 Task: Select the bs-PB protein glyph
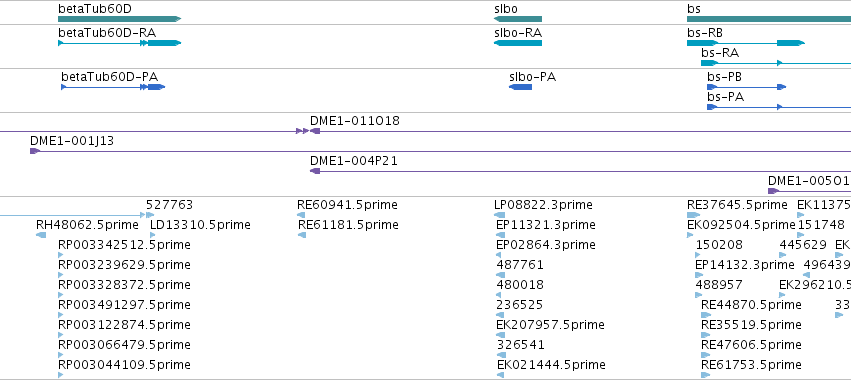[746, 87]
